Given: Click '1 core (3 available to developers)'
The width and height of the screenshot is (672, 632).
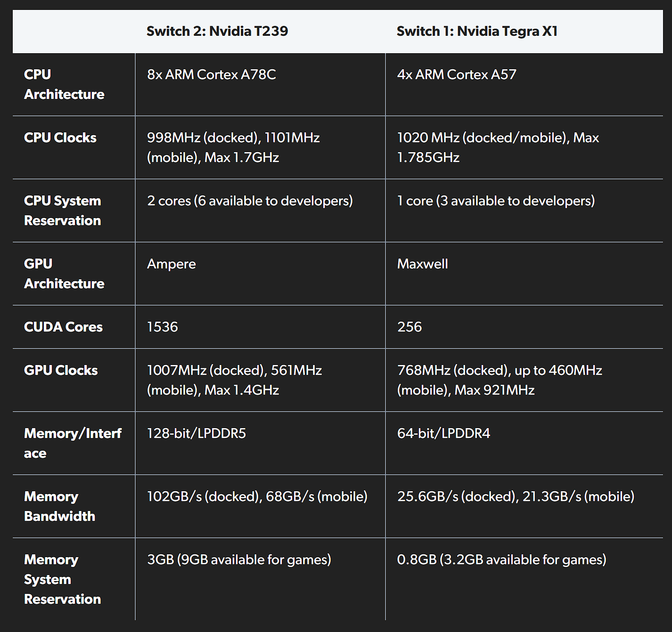Looking at the screenshot, I should click(x=496, y=201).
